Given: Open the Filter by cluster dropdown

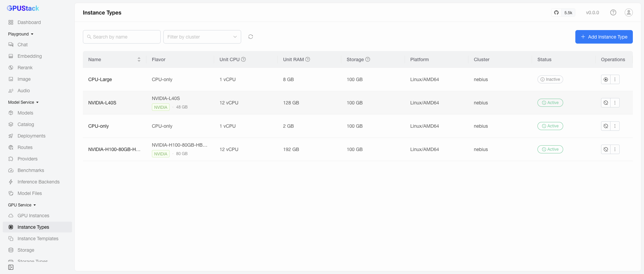Looking at the screenshot, I should click(202, 37).
